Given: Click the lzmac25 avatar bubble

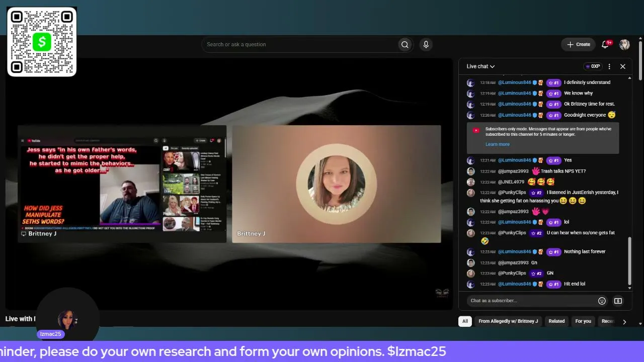Looking at the screenshot, I should (x=66, y=320).
